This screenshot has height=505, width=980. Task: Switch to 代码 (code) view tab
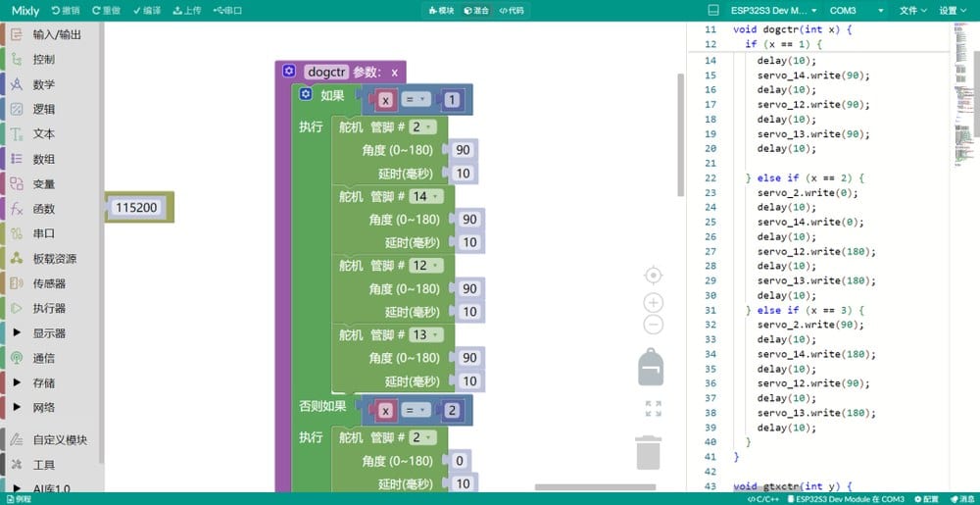pos(512,11)
